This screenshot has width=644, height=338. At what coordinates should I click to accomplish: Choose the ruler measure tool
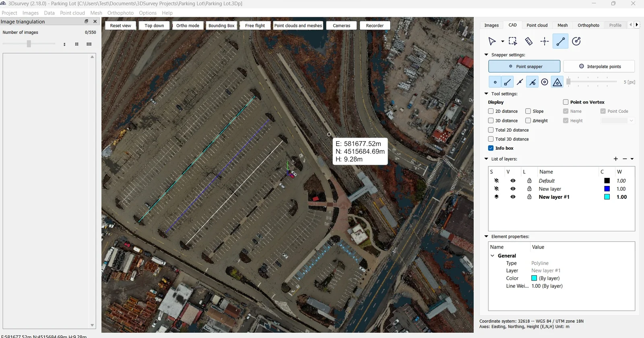pyautogui.click(x=528, y=41)
